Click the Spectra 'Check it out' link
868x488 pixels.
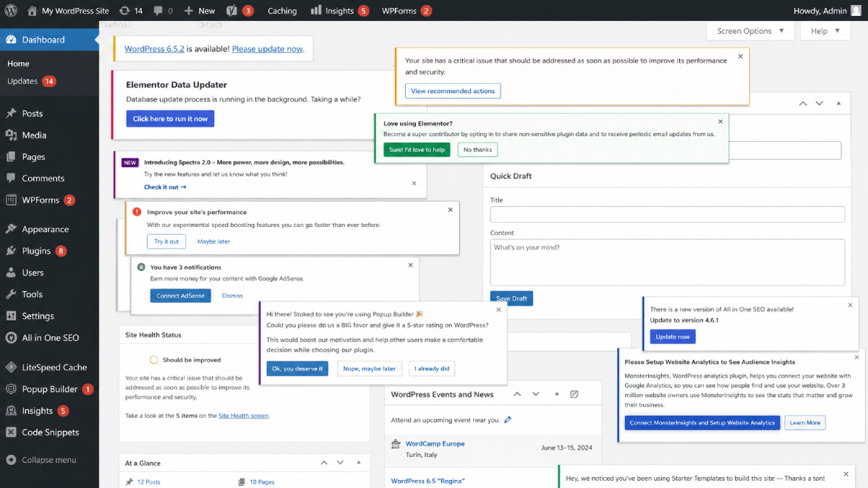165,187
